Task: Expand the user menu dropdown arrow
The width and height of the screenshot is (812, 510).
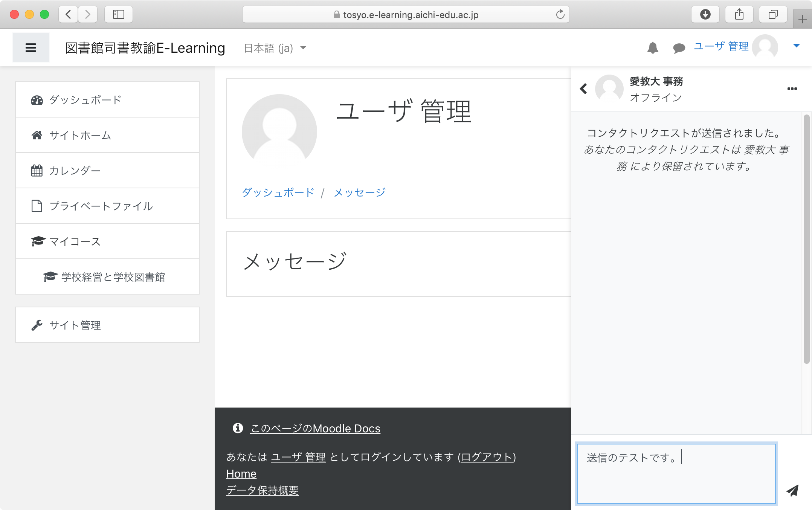Action: click(796, 46)
